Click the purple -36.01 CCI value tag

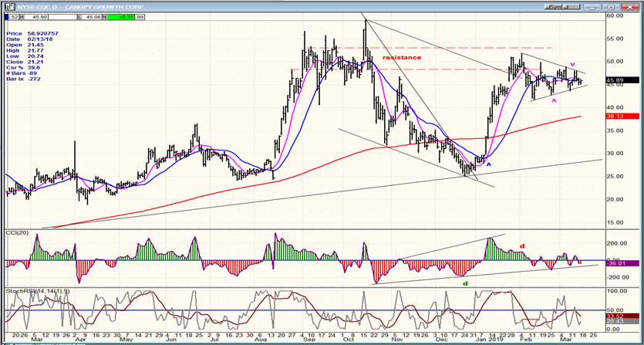pyautogui.click(x=622, y=263)
